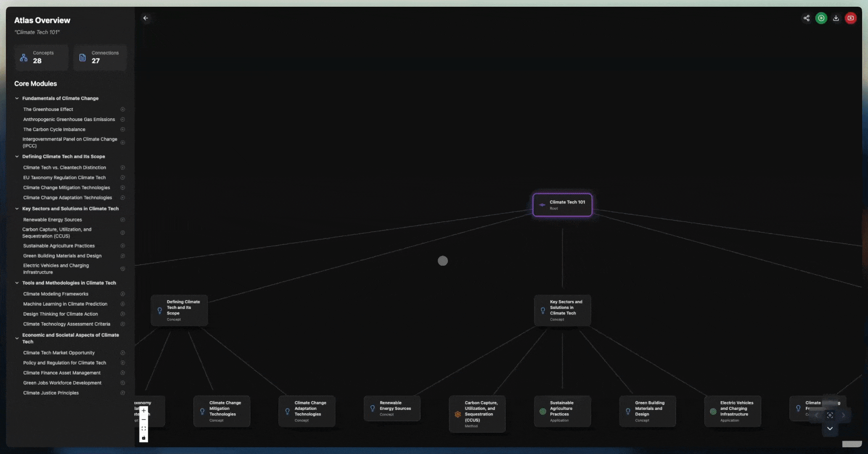This screenshot has width=868, height=454.
Task: Click the back arrow icon
Action: 146,18
